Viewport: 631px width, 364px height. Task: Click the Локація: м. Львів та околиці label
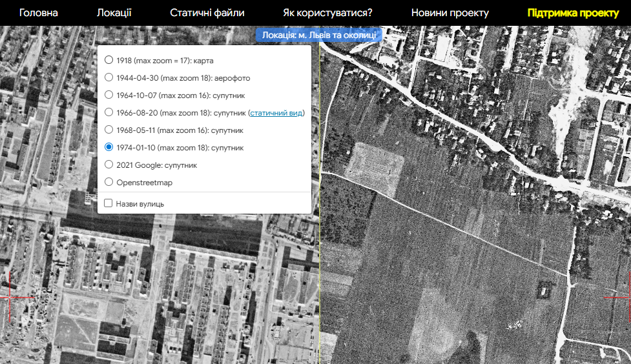[318, 35]
